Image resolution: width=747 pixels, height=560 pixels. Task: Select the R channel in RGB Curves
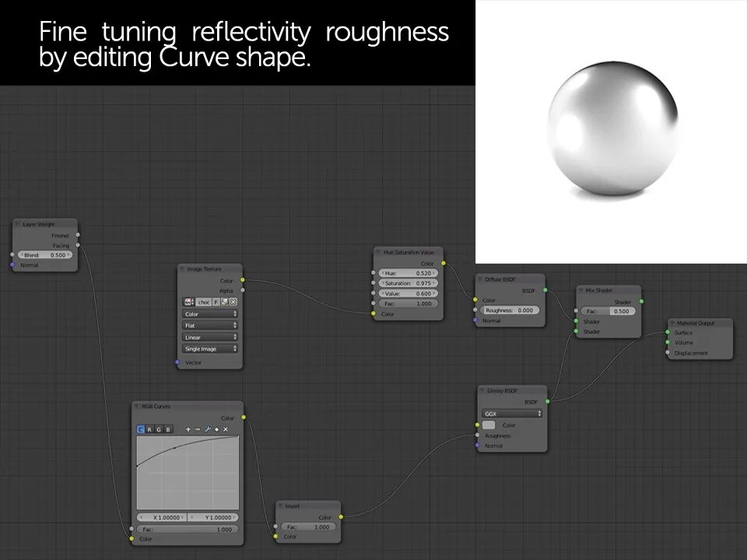[149, 429]
